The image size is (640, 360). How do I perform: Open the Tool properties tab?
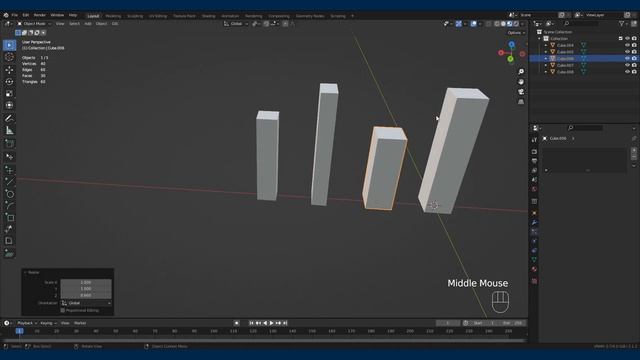tap(534, 140)
